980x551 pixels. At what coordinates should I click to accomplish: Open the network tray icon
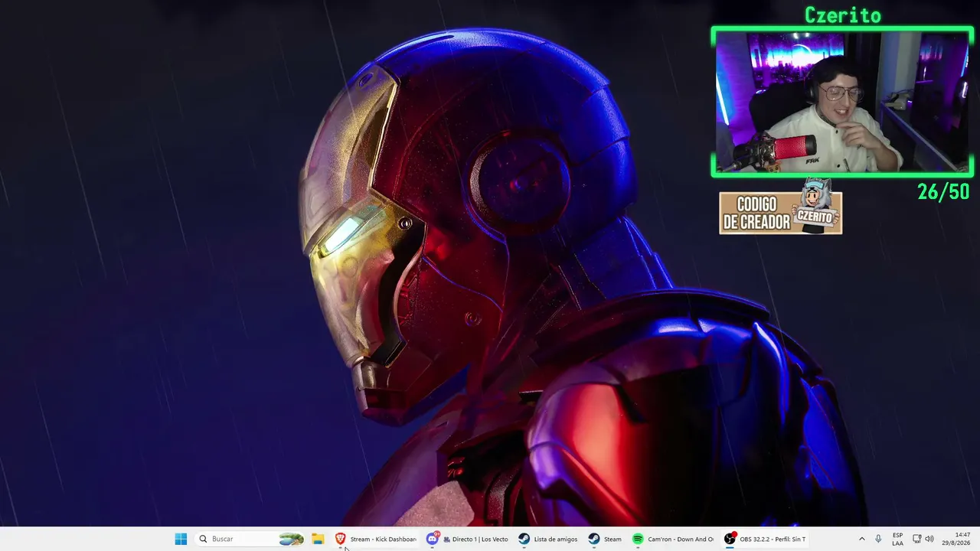click(916, 539)
